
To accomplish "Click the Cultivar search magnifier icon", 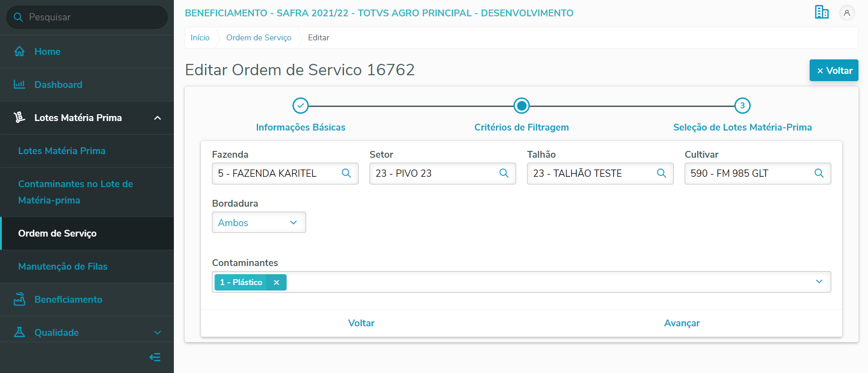I will tap(819, 173).
